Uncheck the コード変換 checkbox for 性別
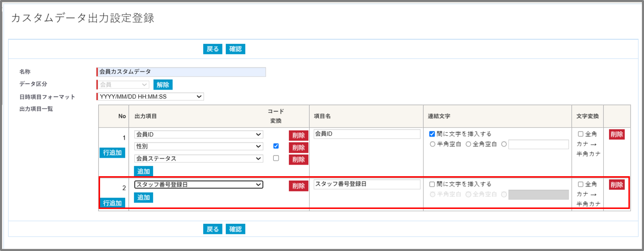Screen dimensions: 644x251 [x=276, y=146]
